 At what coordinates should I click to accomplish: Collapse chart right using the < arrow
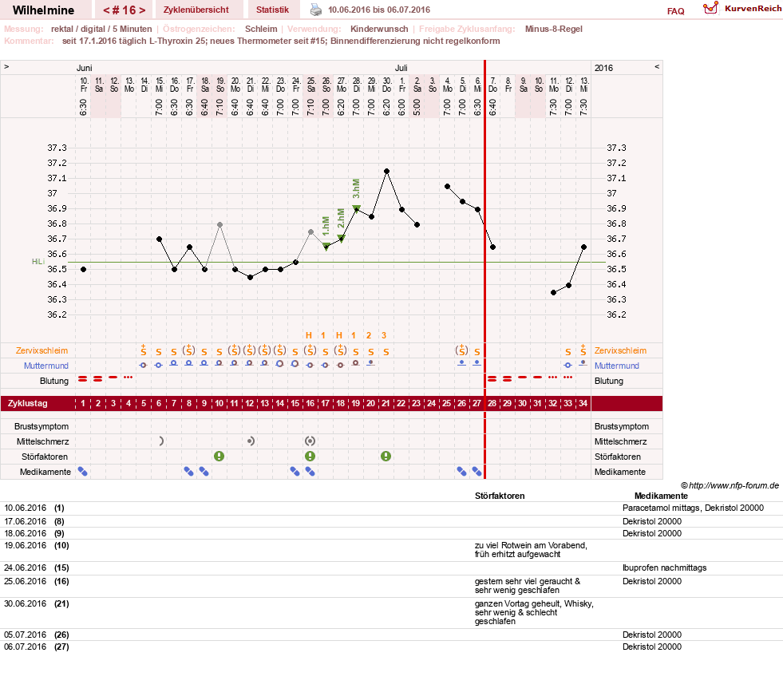point(657,66)
